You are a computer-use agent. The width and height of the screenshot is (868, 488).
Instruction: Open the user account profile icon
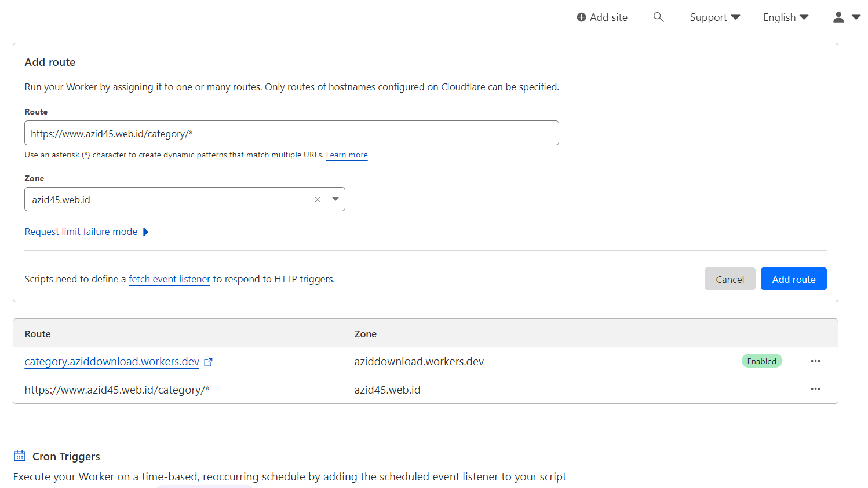point(838,17)
